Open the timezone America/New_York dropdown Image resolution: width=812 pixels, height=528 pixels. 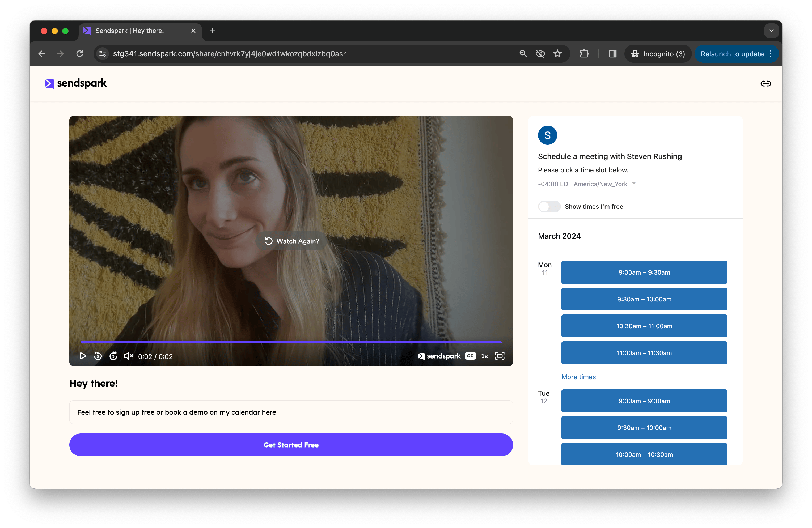pyautogui.click(x=587, y=184)
